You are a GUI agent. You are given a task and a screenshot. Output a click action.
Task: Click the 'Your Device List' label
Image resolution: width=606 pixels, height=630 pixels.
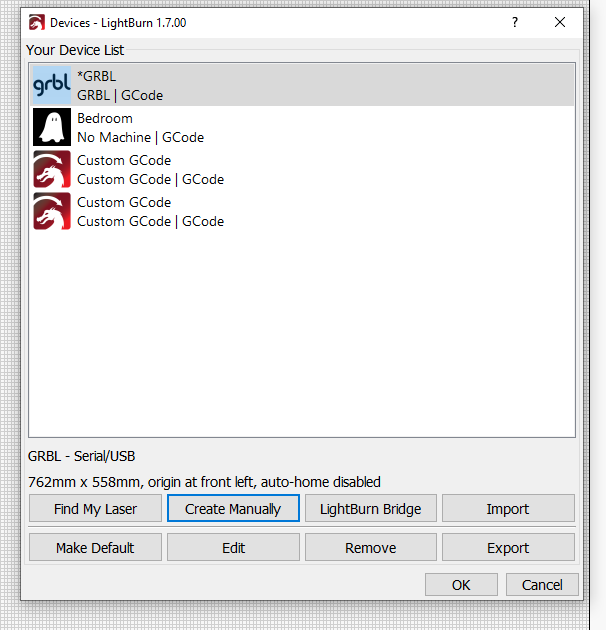pyautogui.click(x=75, y=50)
